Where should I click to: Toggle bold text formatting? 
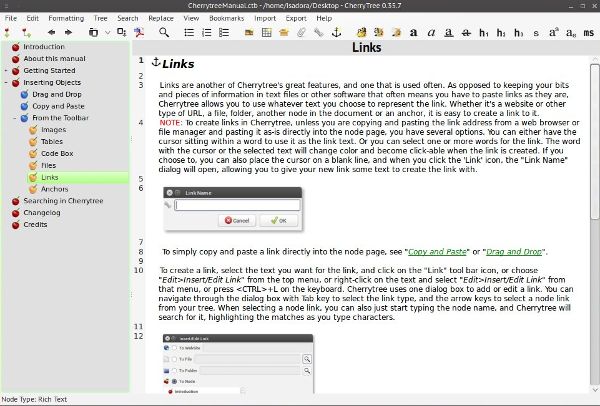[413, 33]
